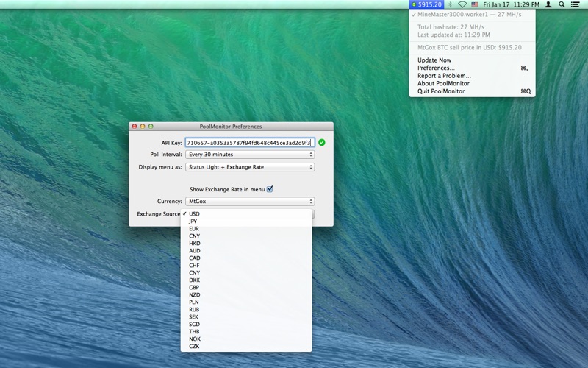The width and height of the screenshot is (588, 368).
Task: Open the Poll Interval dropdown
Action: point(250,155)
